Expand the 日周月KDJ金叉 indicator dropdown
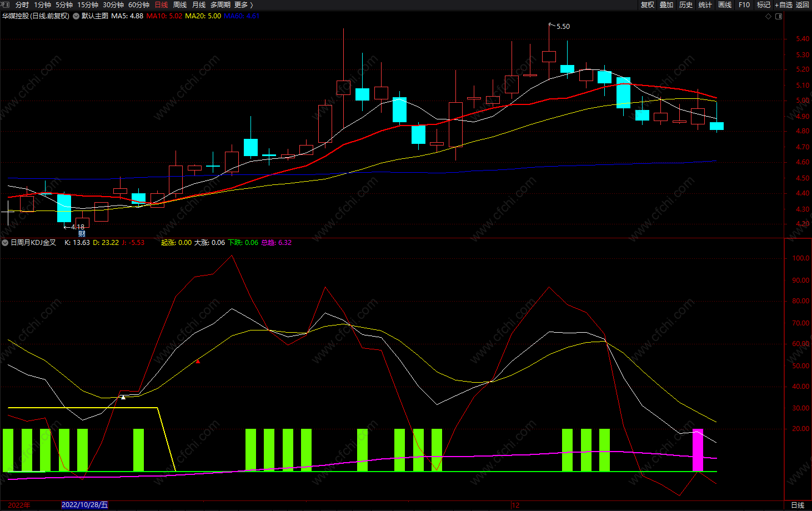This screenshot has height=511, width=812. pyautogui.click(x=5, y=243)
